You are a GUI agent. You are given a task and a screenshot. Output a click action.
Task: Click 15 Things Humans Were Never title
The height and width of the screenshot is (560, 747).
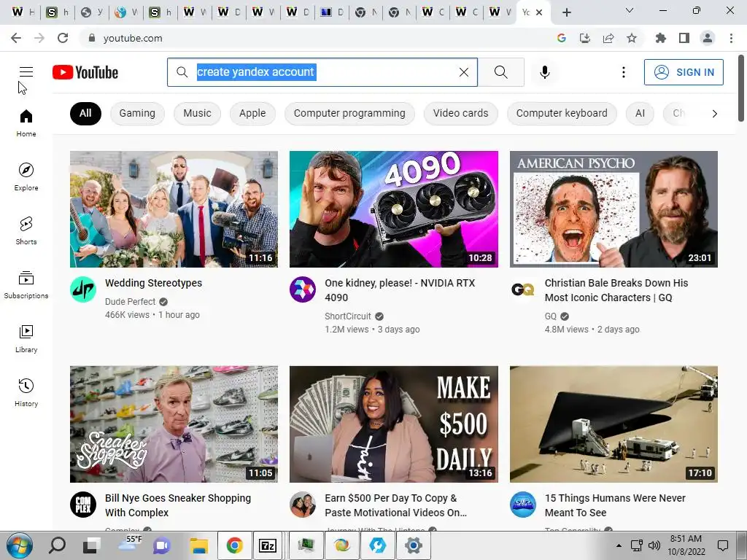[614, 505]
